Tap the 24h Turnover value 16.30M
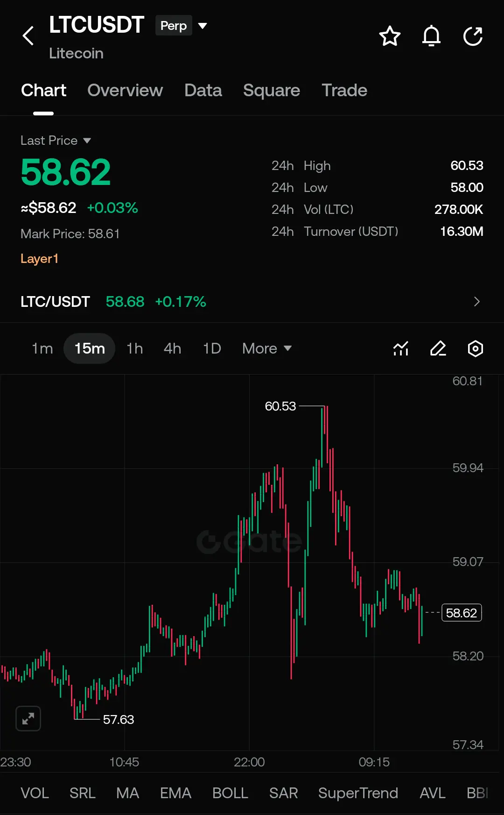This screenshot has height=815, width=504. pos(462,231)
